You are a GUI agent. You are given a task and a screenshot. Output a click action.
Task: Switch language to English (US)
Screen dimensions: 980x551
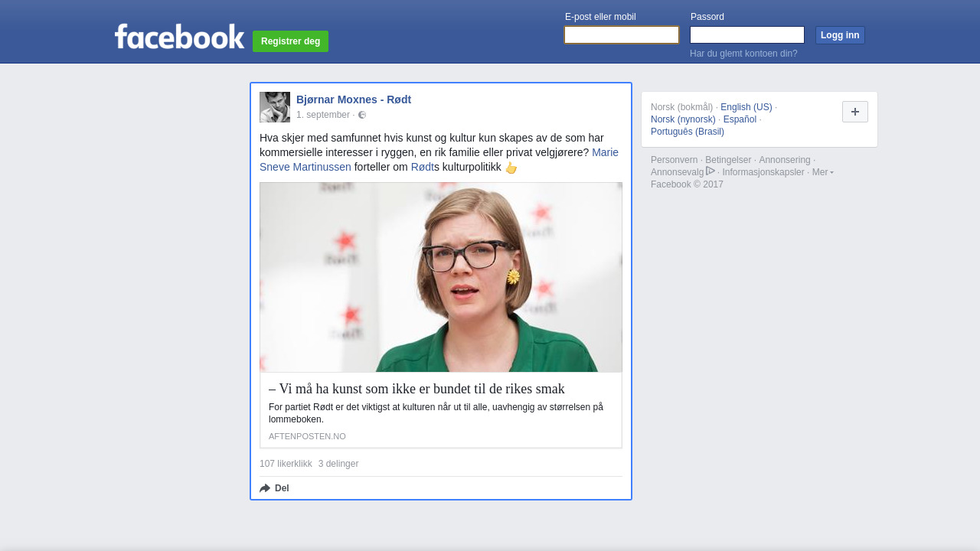746,107
